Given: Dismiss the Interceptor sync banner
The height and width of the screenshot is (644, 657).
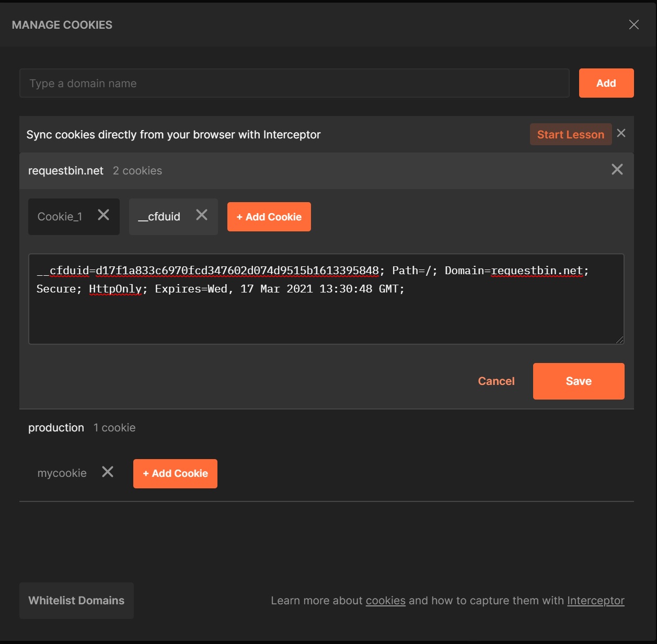Looking at the screenshot, I should [x=621, y=133].
